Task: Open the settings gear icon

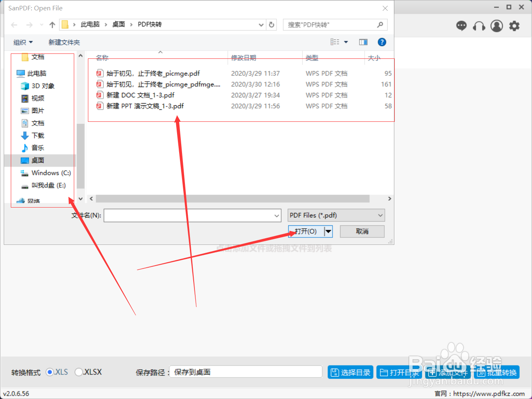Action: pyautogui.click(x=514, y=26)
